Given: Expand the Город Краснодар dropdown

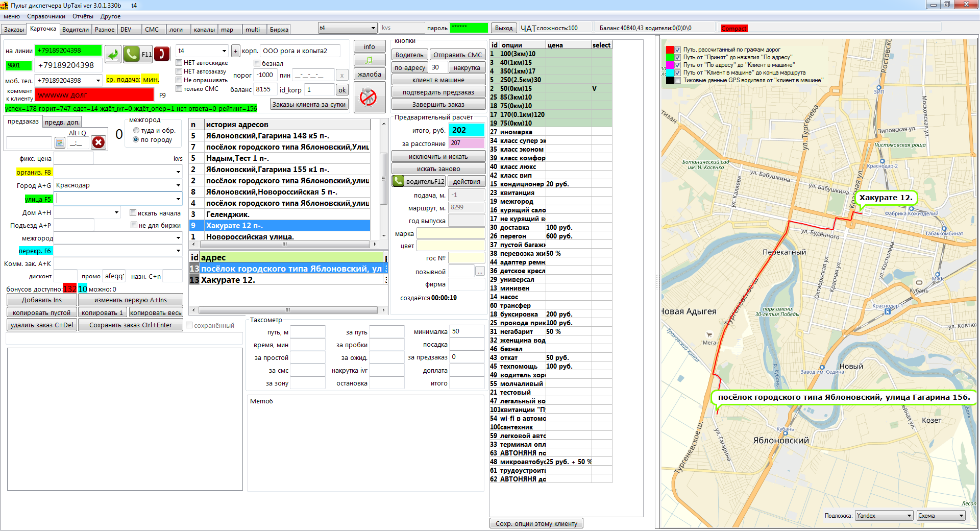Looking at the screenshot, I should pyautogui.click(x=178, y=185).
